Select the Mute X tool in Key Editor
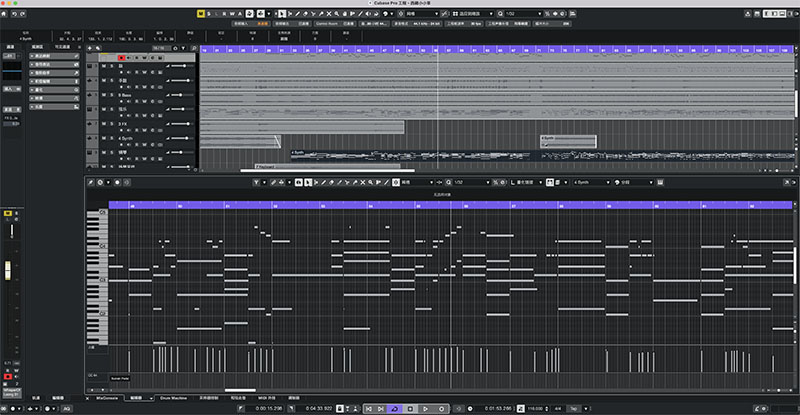Viewport: 800px width, 415px height. click(x=363, y=182)
